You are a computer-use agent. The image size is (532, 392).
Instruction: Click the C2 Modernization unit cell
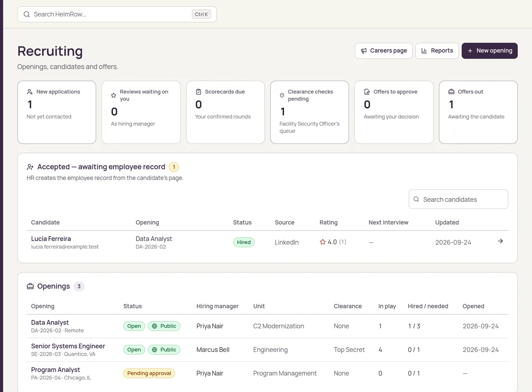(279, 326)
